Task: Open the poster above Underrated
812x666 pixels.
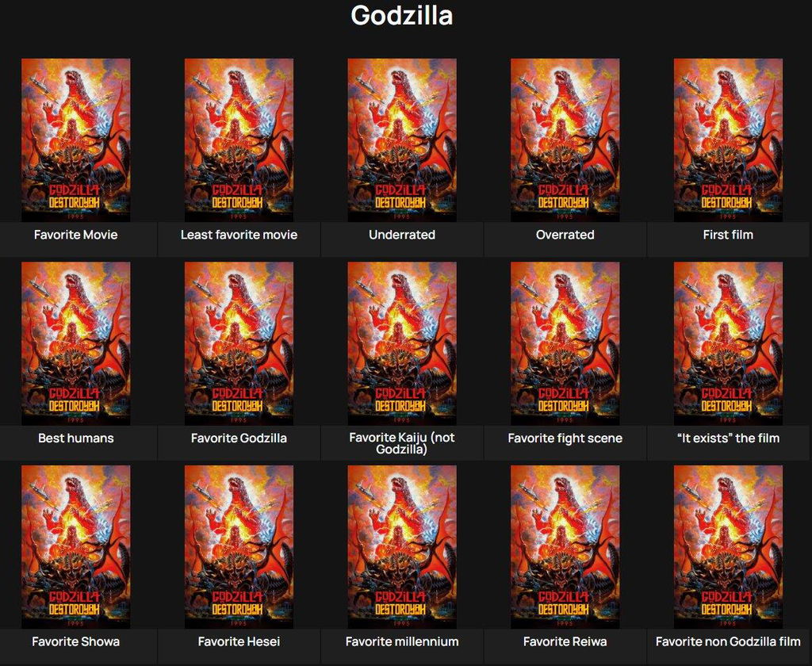Action: click(x=402, y=140)
